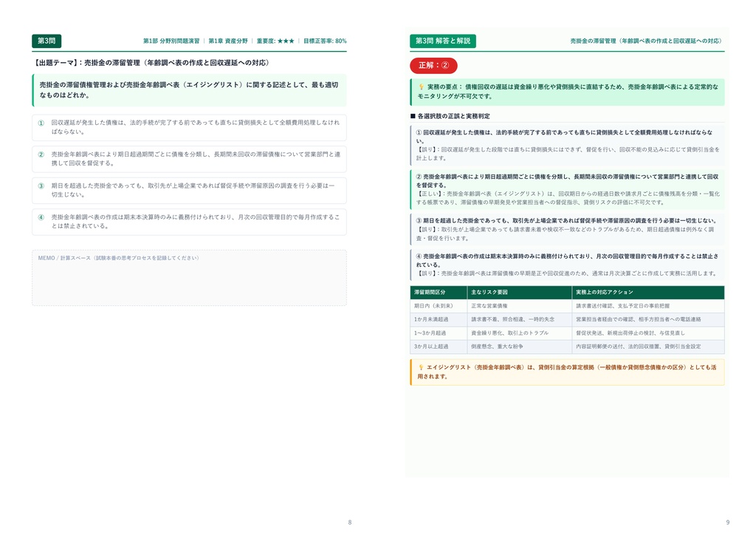Click the question text starting 売掛金の滞留債権管理および
The height and width of the screenshot is (535, 756).
[188, 89]
